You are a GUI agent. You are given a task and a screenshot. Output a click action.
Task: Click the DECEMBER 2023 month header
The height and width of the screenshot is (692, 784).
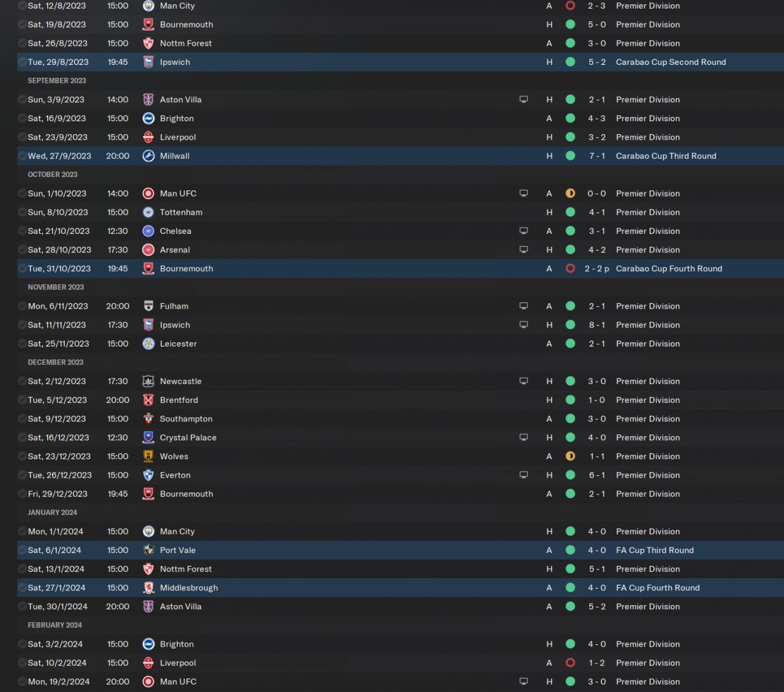[x=56, y=363]
